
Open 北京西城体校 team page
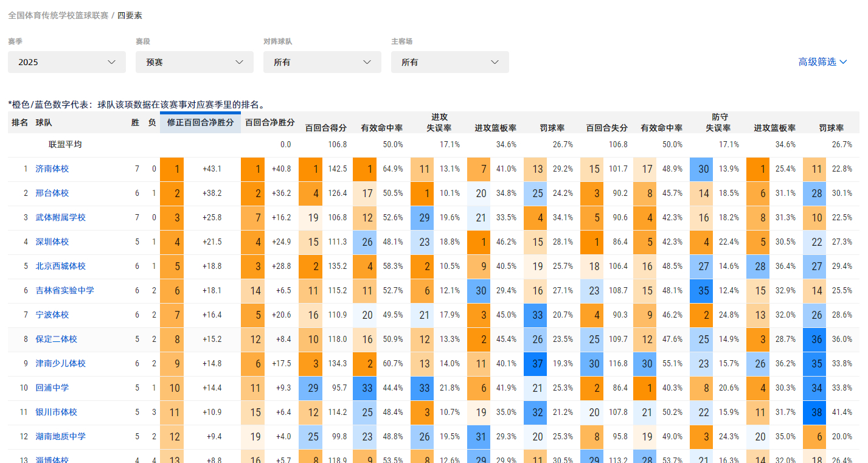coord(61,266)
